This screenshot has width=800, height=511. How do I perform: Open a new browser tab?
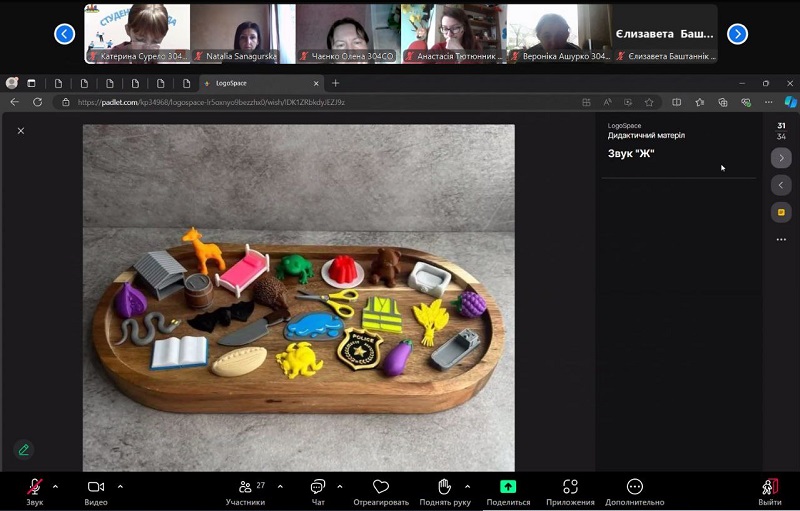point(335,83)
